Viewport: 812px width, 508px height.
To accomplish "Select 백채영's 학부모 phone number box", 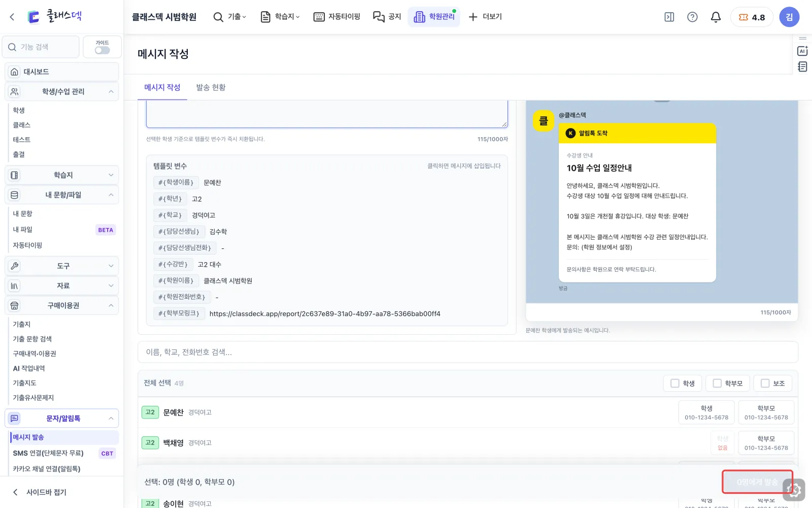I will 766,443.
